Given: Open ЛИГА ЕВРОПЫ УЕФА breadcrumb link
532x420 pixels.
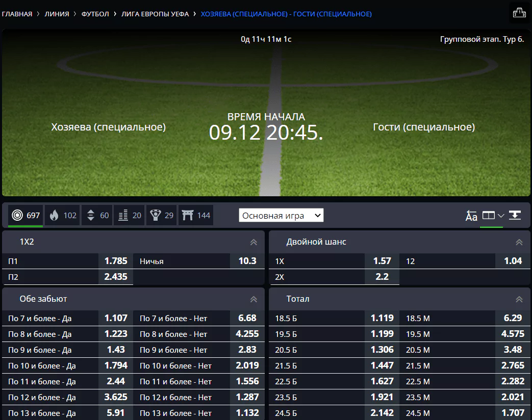Looking at the screenshot, I should pos(155,14).
